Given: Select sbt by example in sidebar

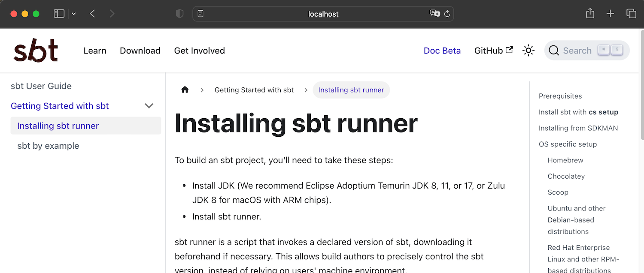Looking at the screenshot, I should [48, 146].
